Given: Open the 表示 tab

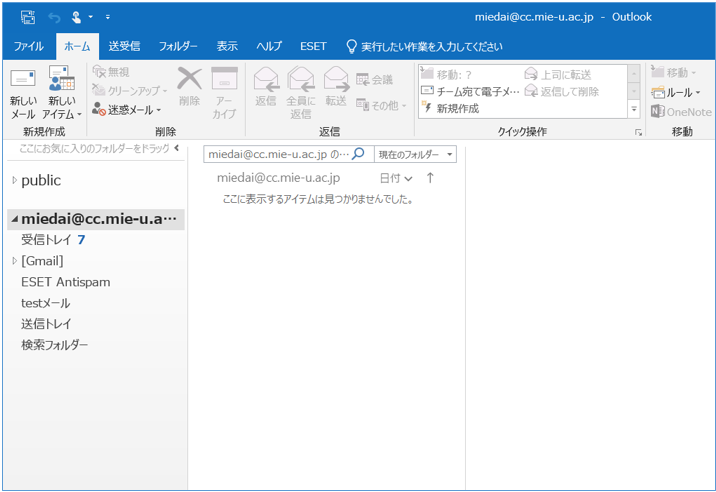Looking at the screenshot, I should (227, 46).
